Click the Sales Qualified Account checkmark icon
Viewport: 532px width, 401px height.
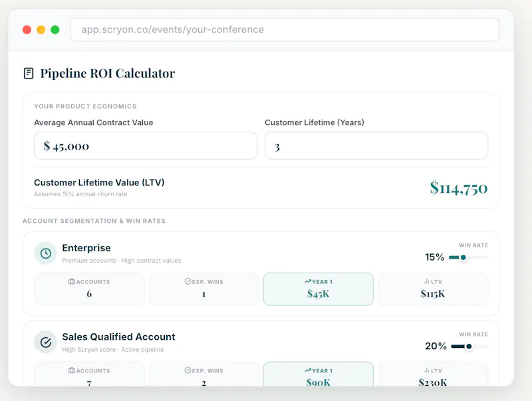[45, 342]
